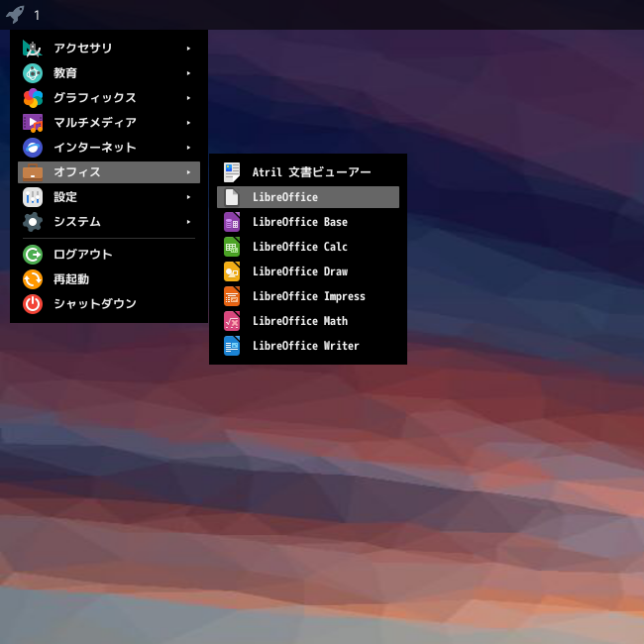Click the システム gear icon
Screen dimensions: 644x644
(33, 222)
